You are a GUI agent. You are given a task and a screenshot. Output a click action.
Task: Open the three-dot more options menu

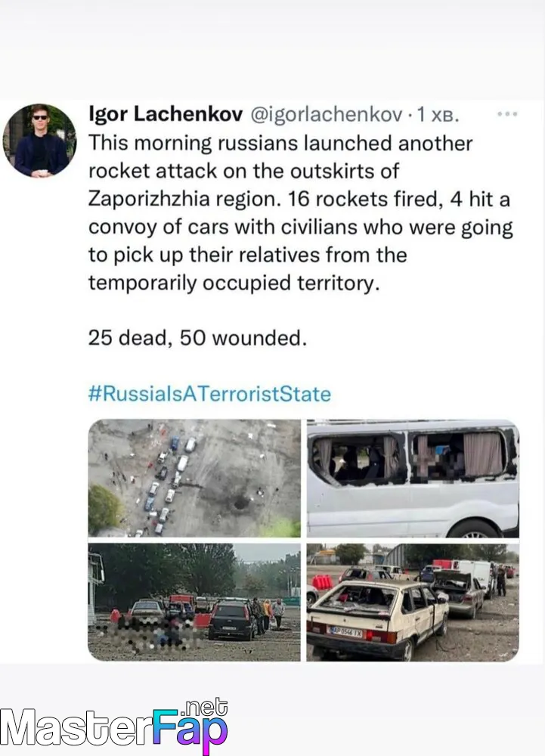(507, 114)
